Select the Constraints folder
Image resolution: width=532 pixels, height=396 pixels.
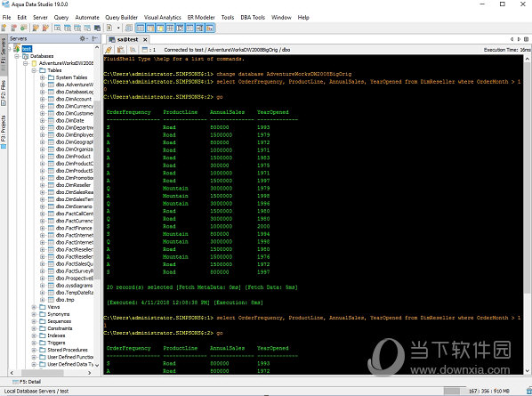[x=60, y=328]
